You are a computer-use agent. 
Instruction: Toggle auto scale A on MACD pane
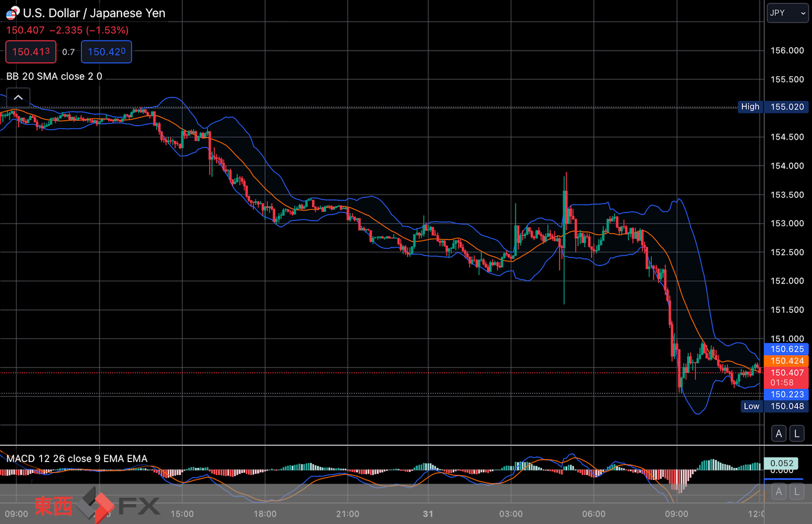pyautogui.click(x=779, y=491)
